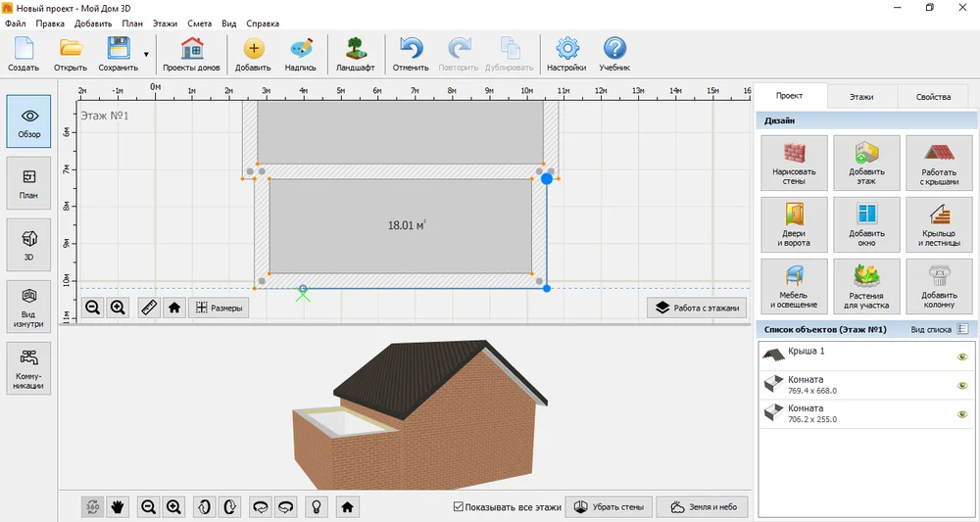Open the Правка menu
980x522 pixels.
tap(50, 24)
